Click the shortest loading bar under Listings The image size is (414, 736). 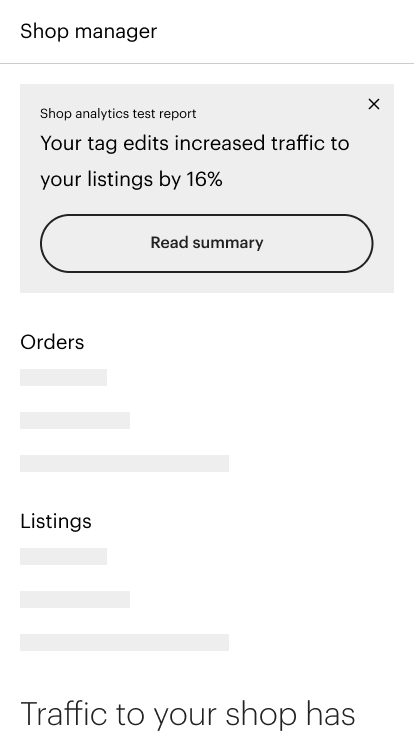click(63, 556)
